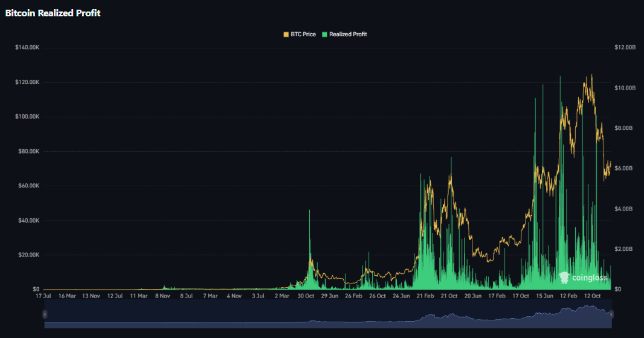Viewport: 644px width, 338px height.
Task: Click the yellow BTC Price legend square
Action: click(286, 34)
